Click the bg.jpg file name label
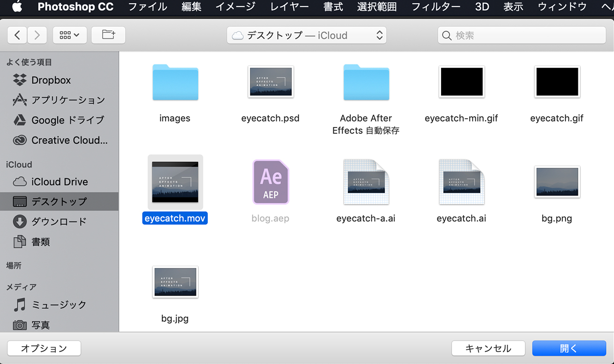Image resolution: width=614 pixels, height=364 pixels. pos(175,319)
